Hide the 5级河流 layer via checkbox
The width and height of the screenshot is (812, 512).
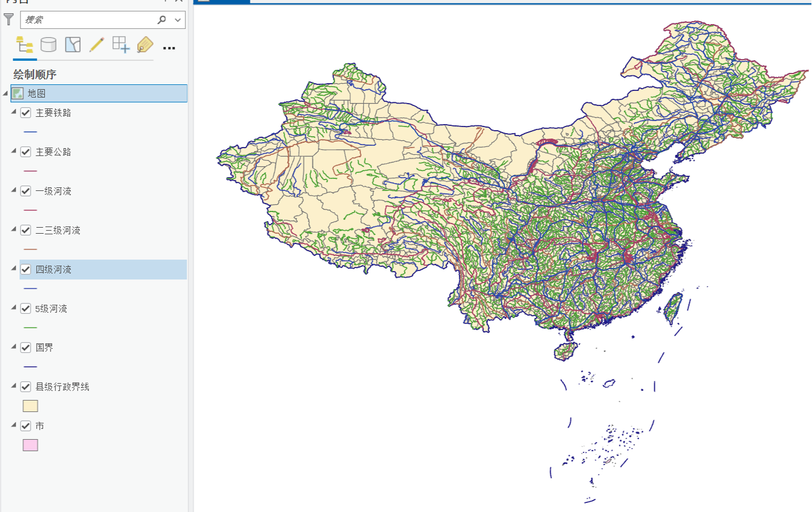pos(25,308)
